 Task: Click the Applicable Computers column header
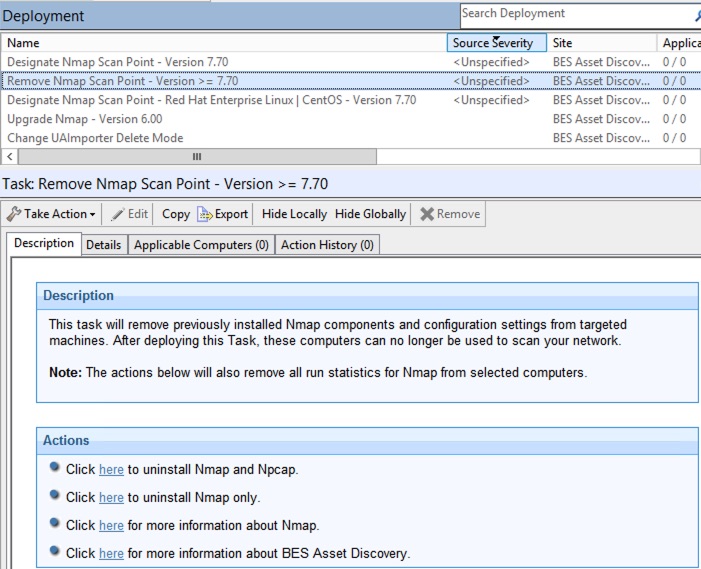pyautogui.click(x=681, y=43)
